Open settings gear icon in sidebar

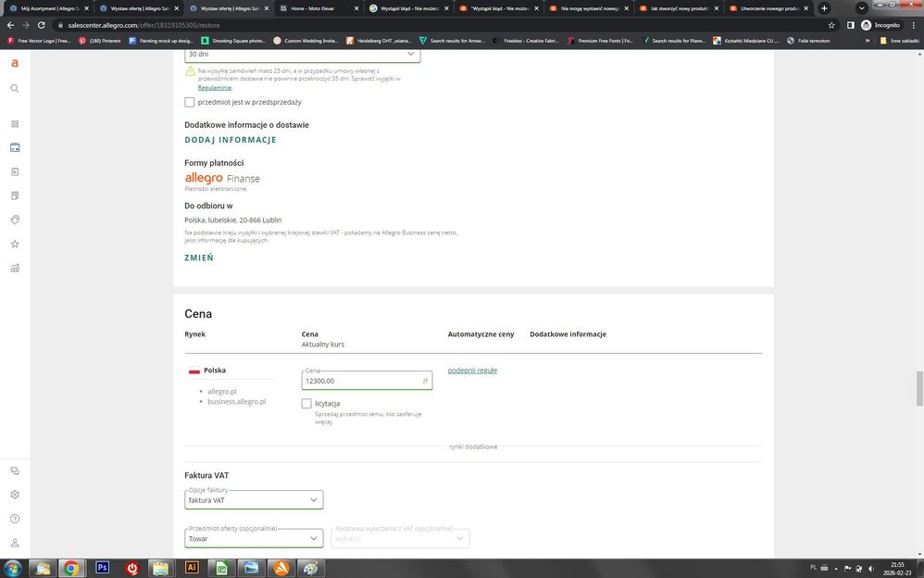point(14,495)
